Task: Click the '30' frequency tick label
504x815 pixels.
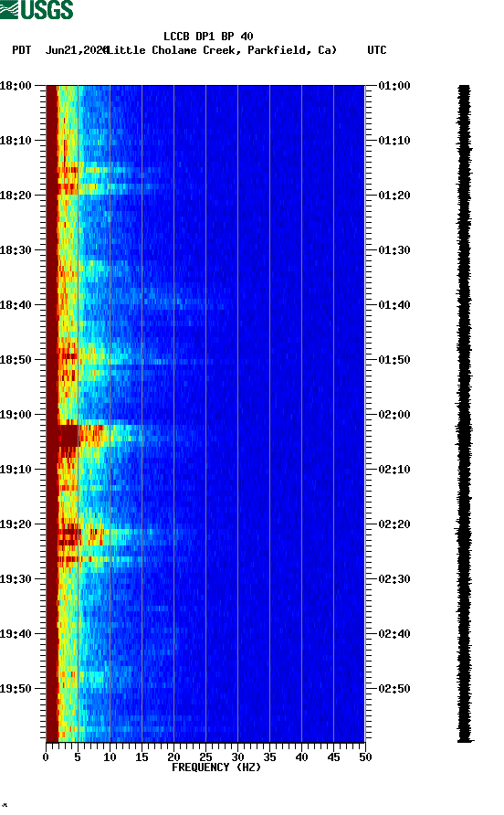Action: tap(237, 757)
